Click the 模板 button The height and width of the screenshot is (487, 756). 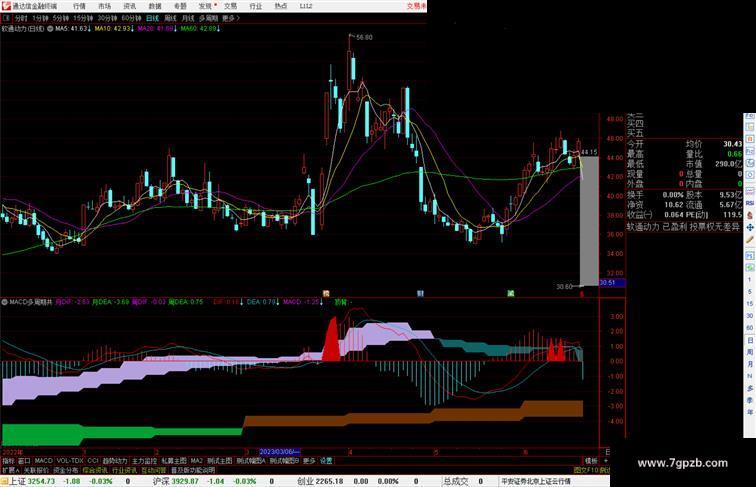pos(591,461)
